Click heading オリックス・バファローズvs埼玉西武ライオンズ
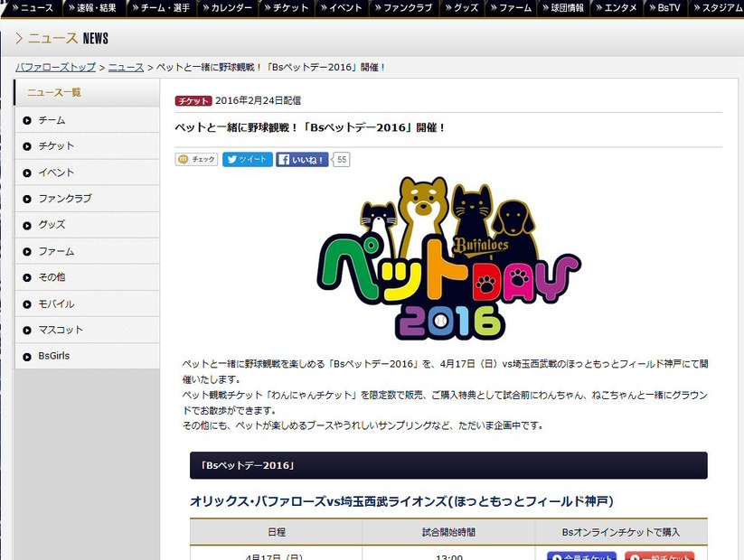The width and height of the screenshot is (744, 560). click(401, 501)
